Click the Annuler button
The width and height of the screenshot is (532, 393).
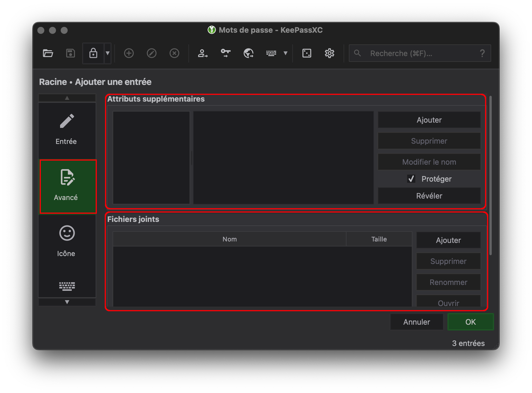[416, 322]
